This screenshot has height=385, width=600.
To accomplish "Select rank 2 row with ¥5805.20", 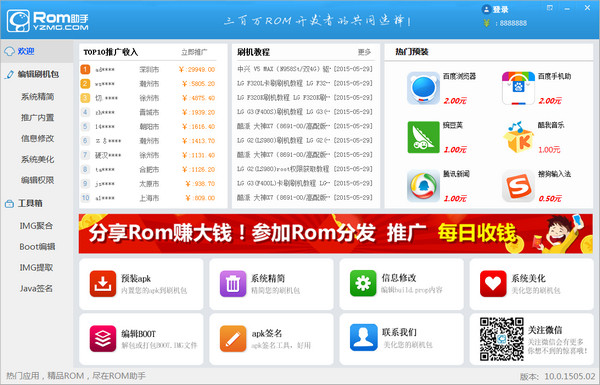I will 148,83.
